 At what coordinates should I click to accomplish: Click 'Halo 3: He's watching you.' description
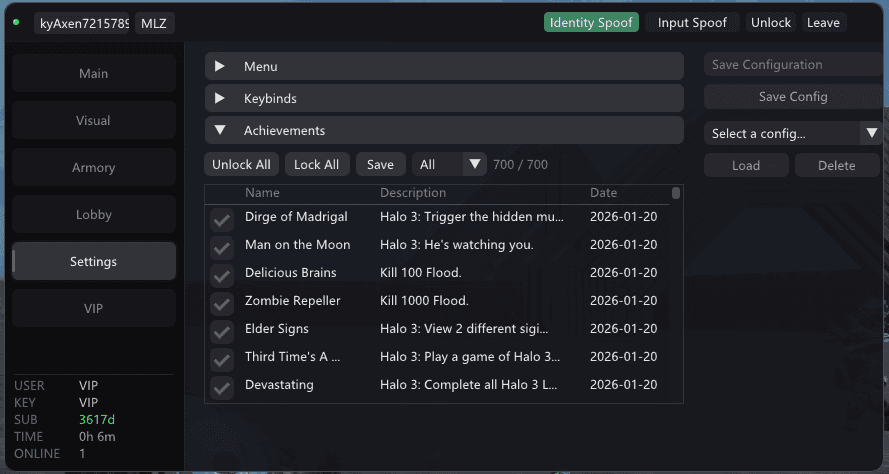click(457, 244)
